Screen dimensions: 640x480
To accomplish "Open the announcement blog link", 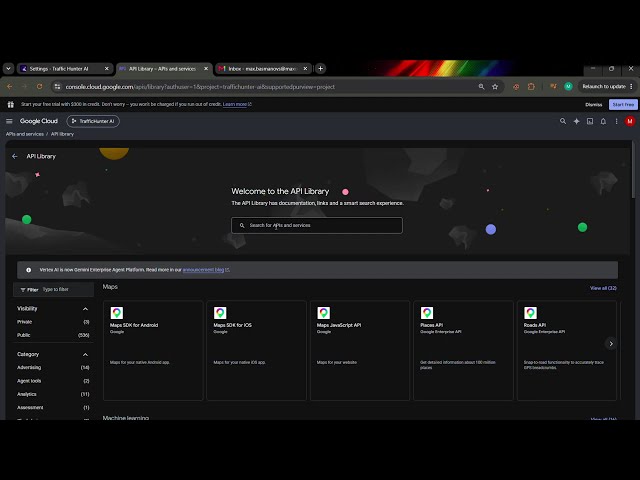I will click(205, 270).
